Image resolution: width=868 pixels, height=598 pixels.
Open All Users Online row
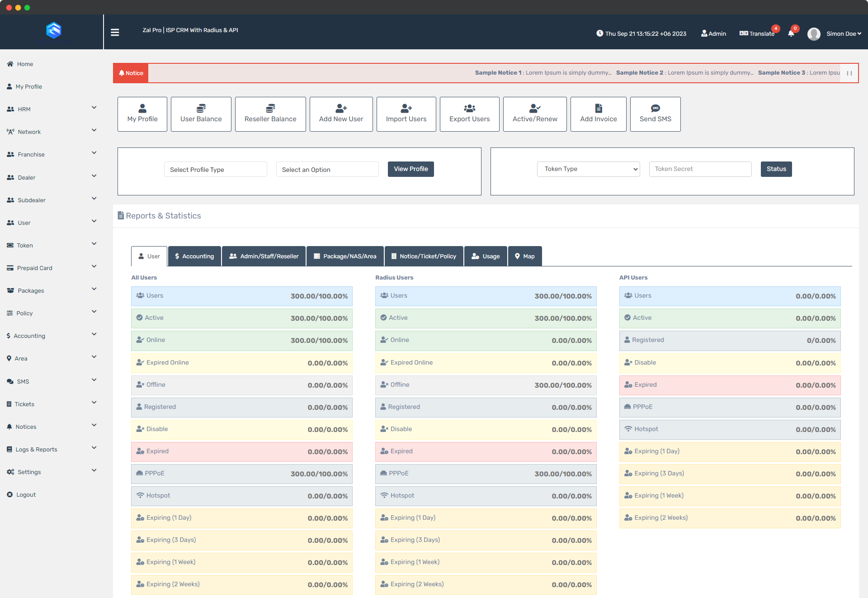242,340
